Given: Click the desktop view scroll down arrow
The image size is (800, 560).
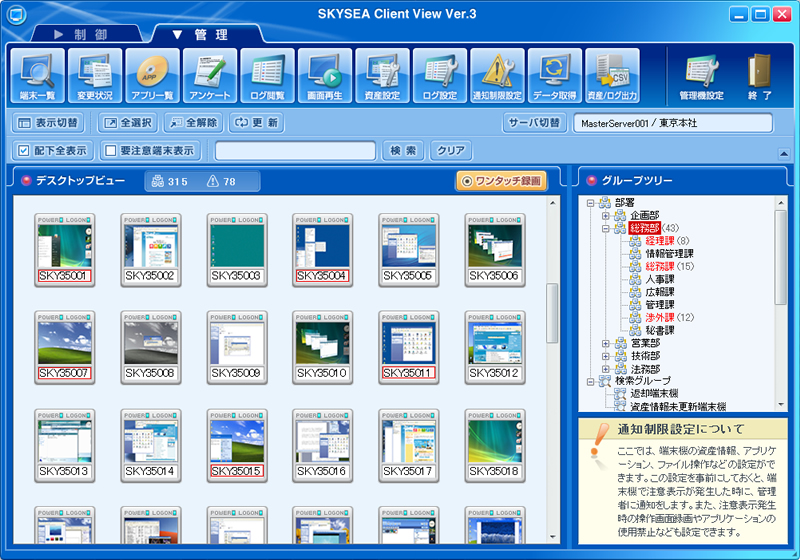Looking at the screenshot, I should click(553, 537).
